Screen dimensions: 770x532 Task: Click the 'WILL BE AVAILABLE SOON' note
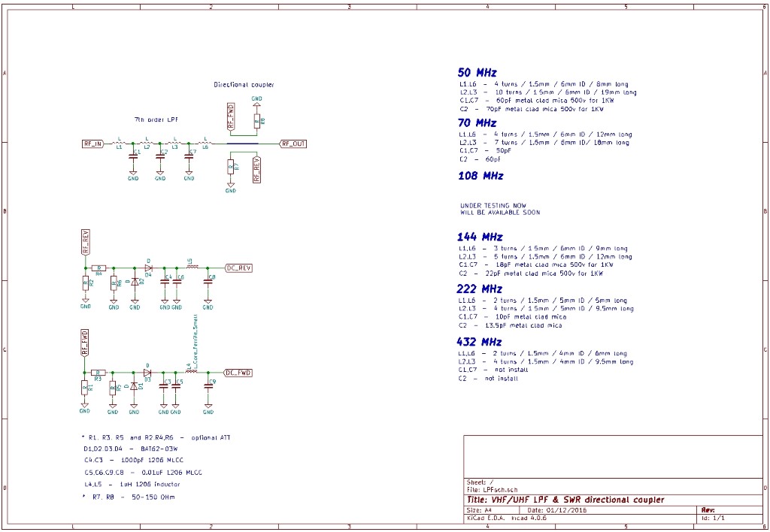[x=500, y=213]
